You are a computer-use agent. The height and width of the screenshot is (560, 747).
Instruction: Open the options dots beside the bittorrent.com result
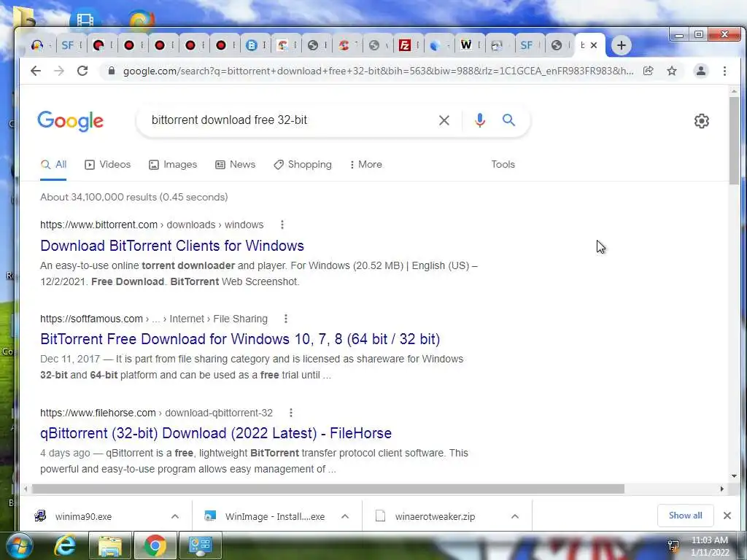282,225
